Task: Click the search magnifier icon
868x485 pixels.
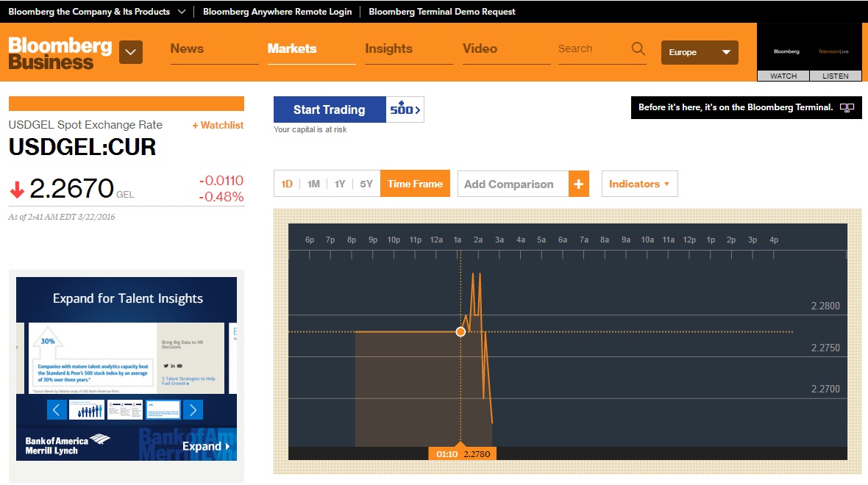Action: tap(638, 48)
